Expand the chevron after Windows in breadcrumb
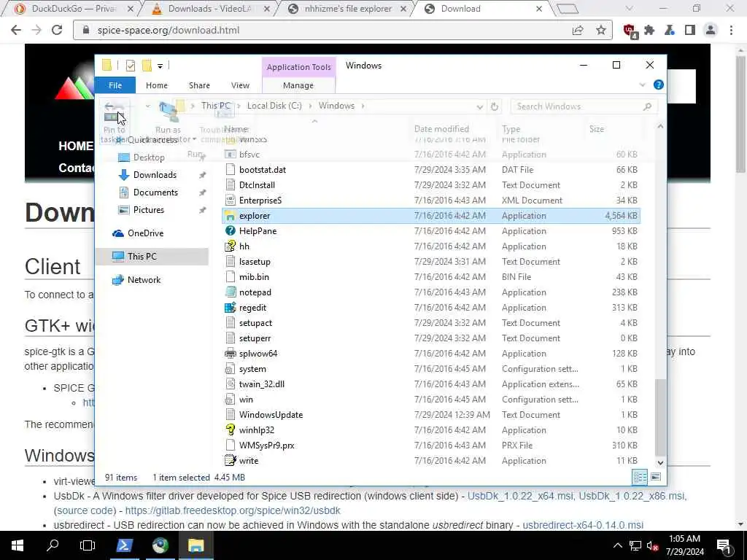The height and width of the screenshot is (560, 747). coord(363,106)
